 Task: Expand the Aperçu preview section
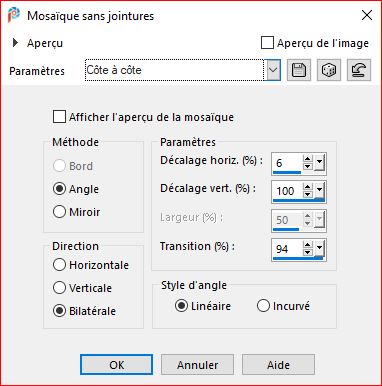[x=15, y=43]
